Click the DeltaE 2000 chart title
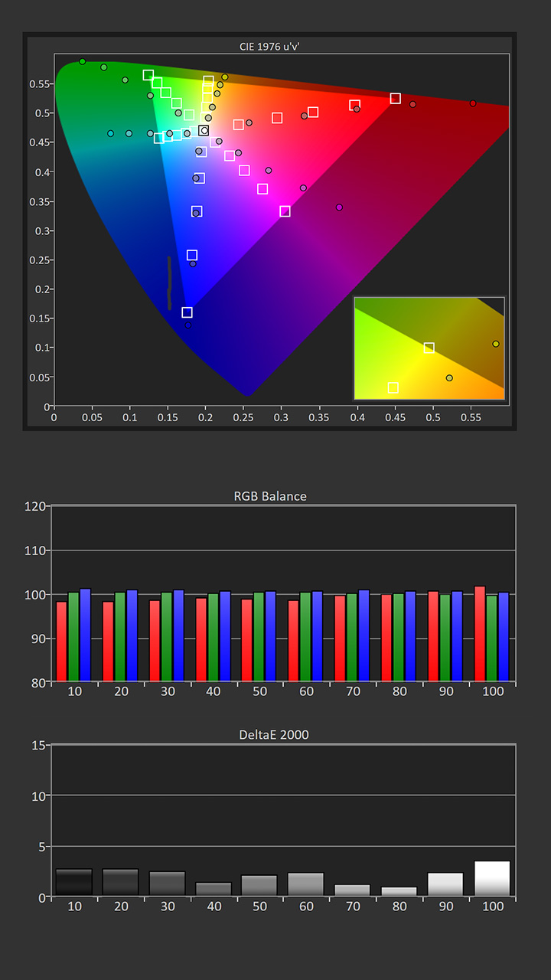Image resolution: width=551 pixels, height=980 pixels. click(274, 735)
